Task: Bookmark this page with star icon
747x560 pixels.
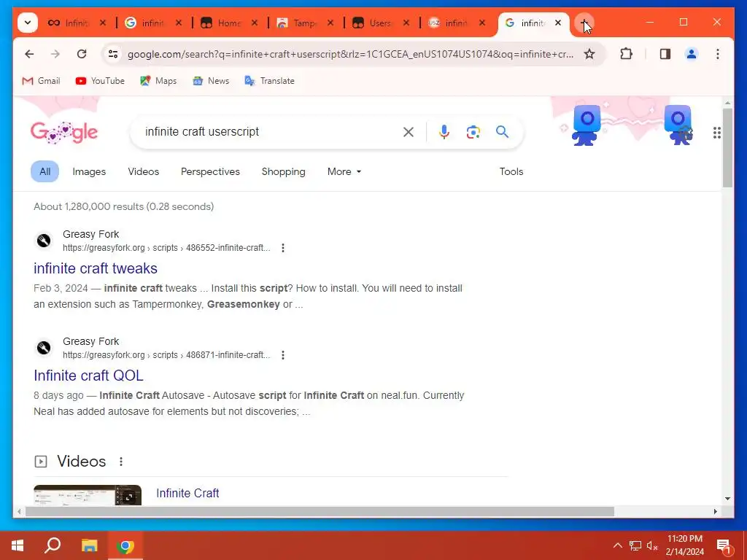Action: [589, 54]
